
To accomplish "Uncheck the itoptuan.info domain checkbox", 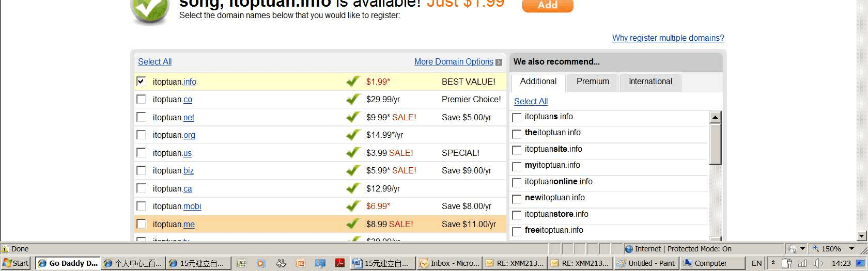I will [141, 82].
